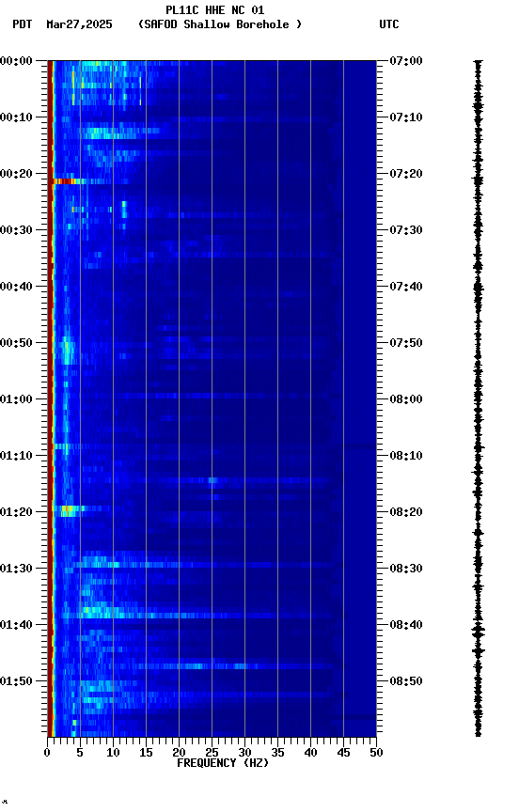The height and width of the screenshot is (812, 519).
Task: Click the 08:30 UTC time label
Action: (x=406, y=570)
